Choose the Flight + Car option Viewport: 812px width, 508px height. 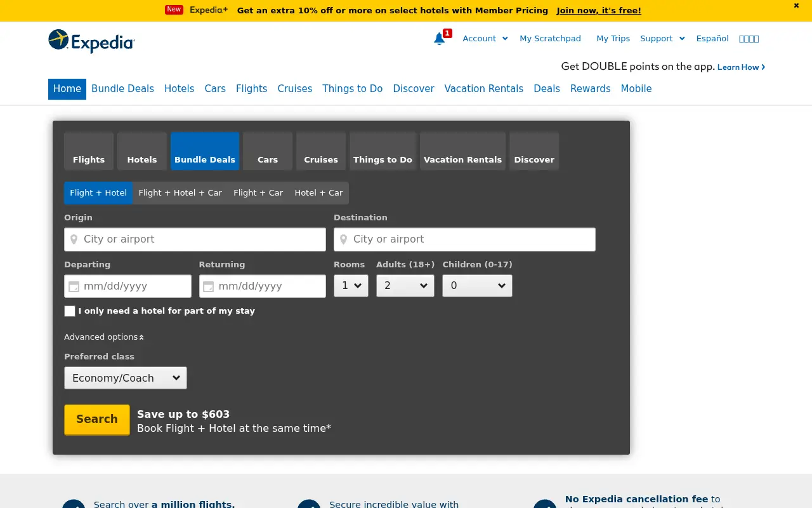click(258, 193)
